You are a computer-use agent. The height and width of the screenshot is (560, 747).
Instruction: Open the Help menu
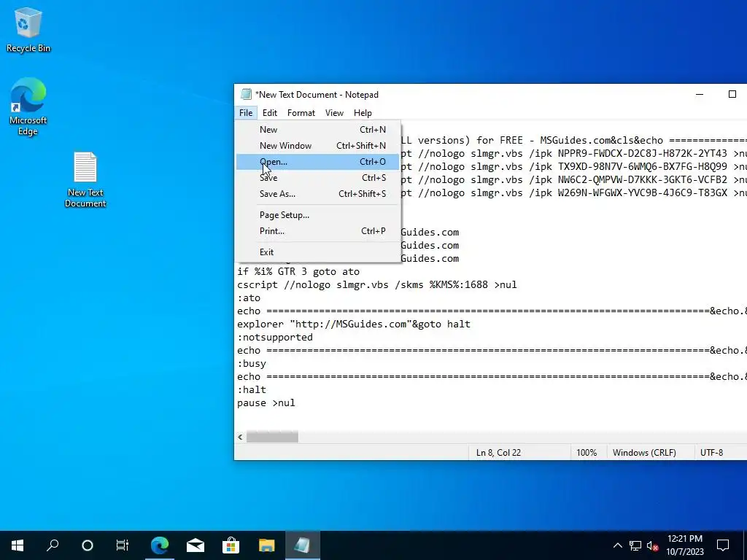point(363,113)
